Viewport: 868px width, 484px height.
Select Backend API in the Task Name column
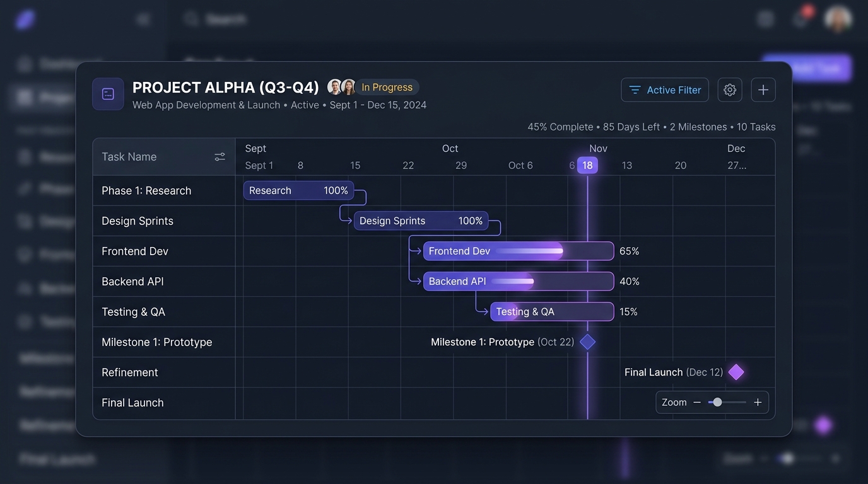(x=164, y=281)
